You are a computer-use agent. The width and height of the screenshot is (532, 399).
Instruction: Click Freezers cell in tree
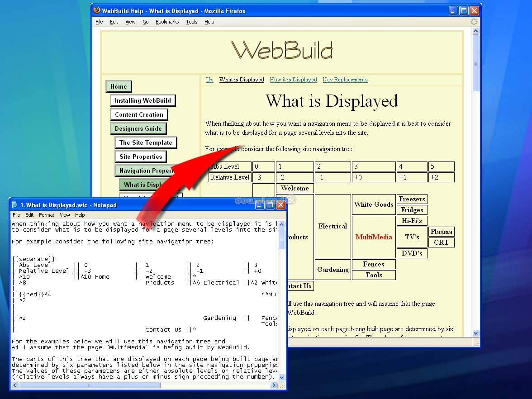pos(412,199)
